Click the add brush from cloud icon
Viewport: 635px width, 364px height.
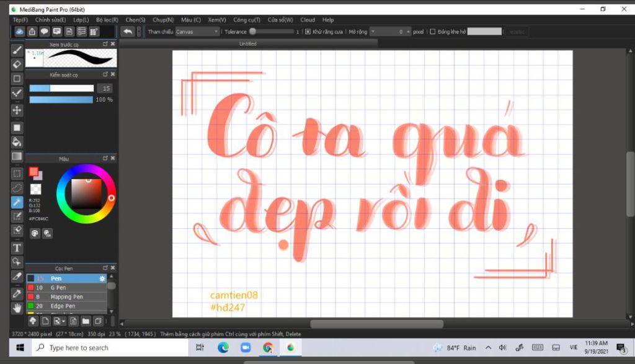[33, 321]
